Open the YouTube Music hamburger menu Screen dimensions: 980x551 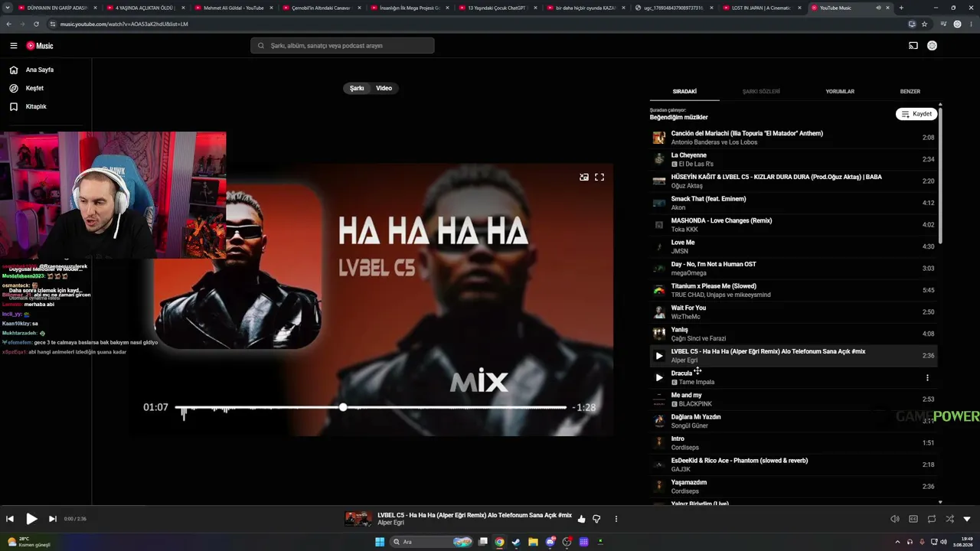coord(13,46)
